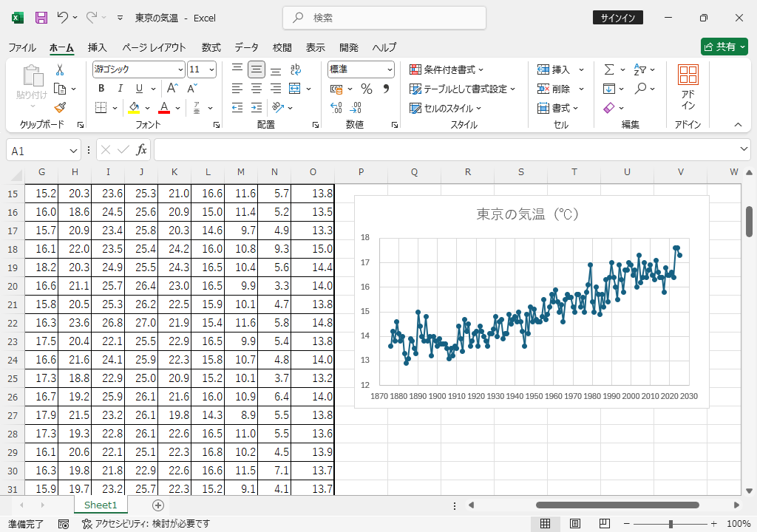Open Sort and Filter icon

click(x=640, y=70)
